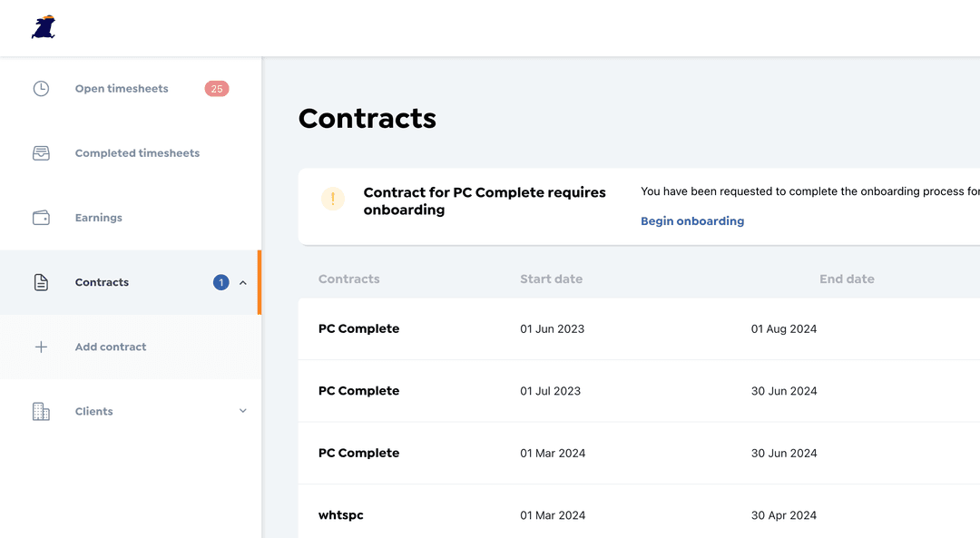Click the plus icon beside Add contract
The height and width of the screenshot is (538, 980).
coord(41,347)
